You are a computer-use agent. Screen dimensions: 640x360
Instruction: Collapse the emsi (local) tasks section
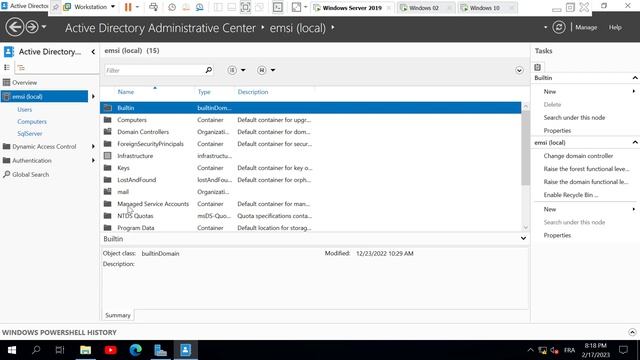pos(635,142)
